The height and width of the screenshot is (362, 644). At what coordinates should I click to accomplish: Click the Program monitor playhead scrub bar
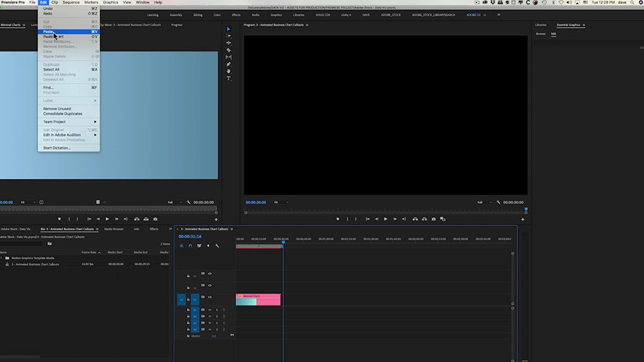click(x=385, y=210)
